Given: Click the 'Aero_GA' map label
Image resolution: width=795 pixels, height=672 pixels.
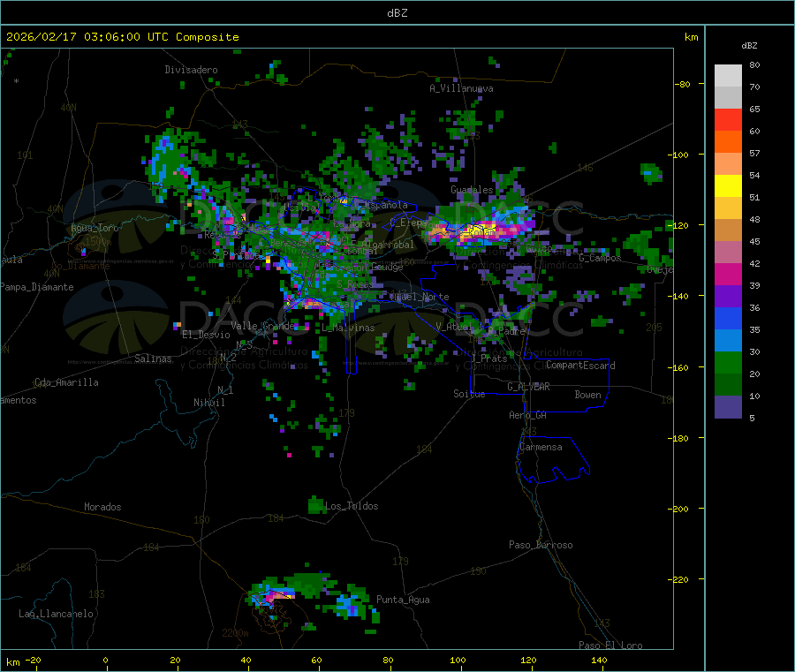Looking at the screenshot, I should 528,415.
